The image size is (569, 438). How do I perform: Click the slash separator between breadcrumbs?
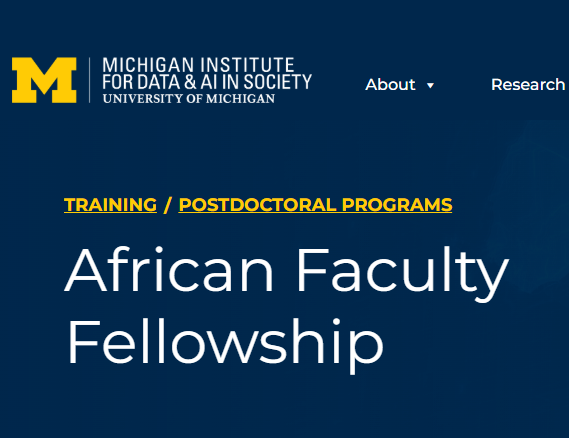[167, 205]
